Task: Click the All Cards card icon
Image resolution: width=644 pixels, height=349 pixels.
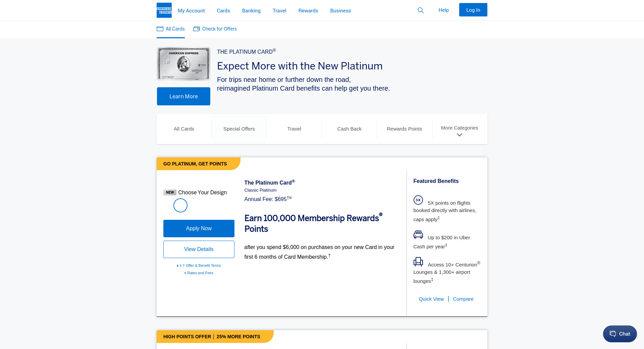Action: pyautogui.click(x=160, y=29)
